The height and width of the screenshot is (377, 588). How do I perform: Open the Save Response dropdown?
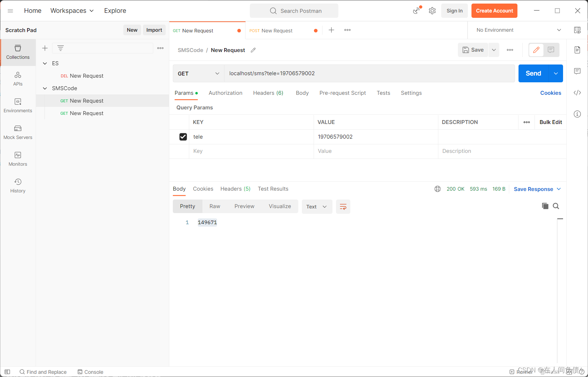tap(537, 189)
